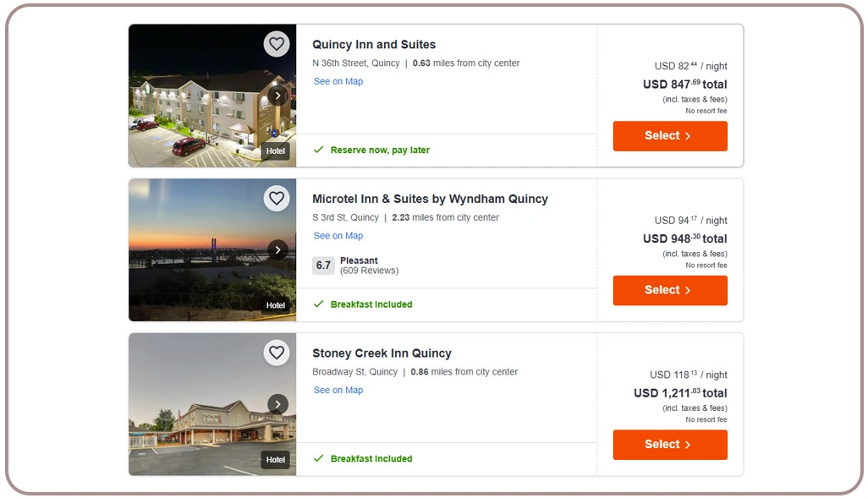Screen dimensions: 868x498
Task: Open the 609 Reviews text
Action: (369, 271)
